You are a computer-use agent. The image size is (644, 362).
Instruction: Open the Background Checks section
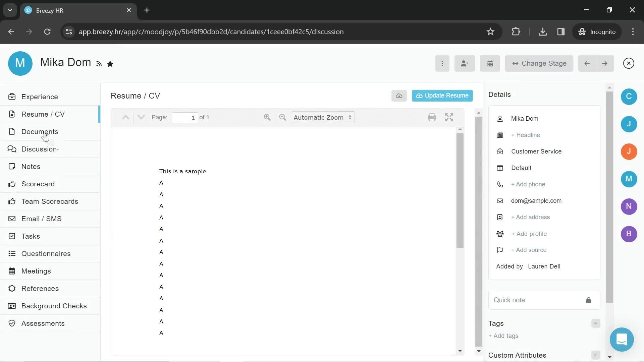click(50, 306)
